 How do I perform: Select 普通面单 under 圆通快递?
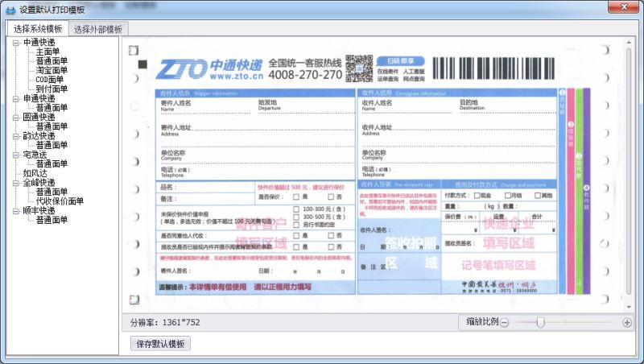tap(52, 126)
